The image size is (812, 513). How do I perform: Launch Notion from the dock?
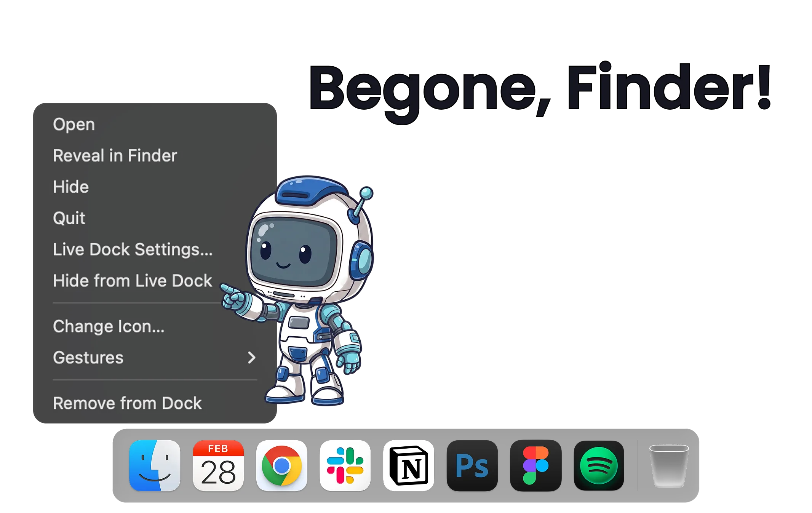(409, 465)
